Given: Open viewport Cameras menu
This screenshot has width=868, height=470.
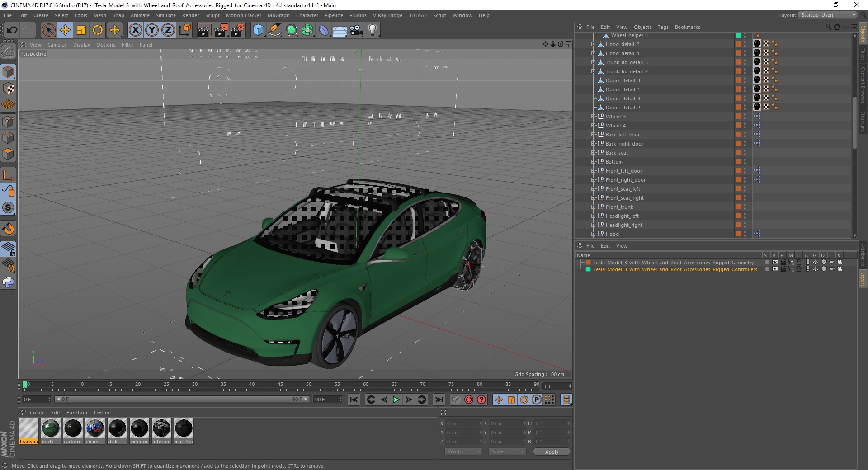Looking at the screenshot, I should (57, 45).
